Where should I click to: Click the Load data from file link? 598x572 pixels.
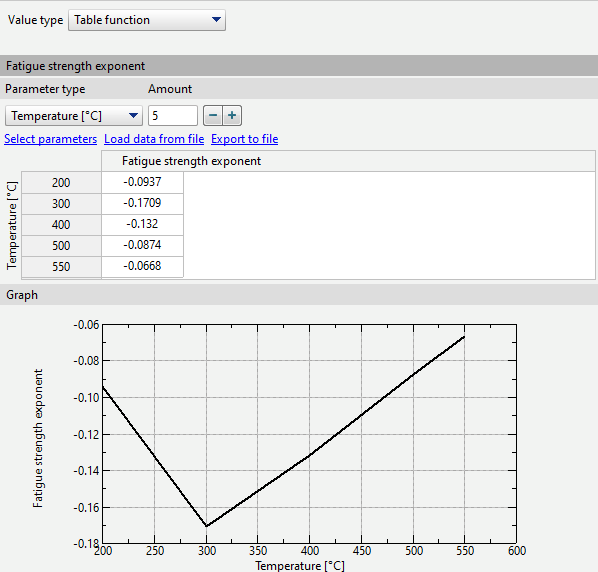(x=154, y=139)
